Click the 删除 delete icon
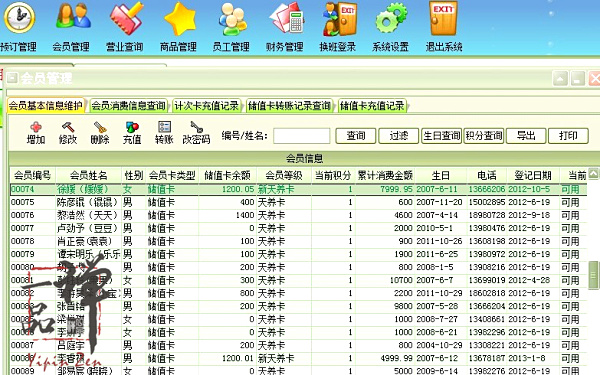 [100, 133]
